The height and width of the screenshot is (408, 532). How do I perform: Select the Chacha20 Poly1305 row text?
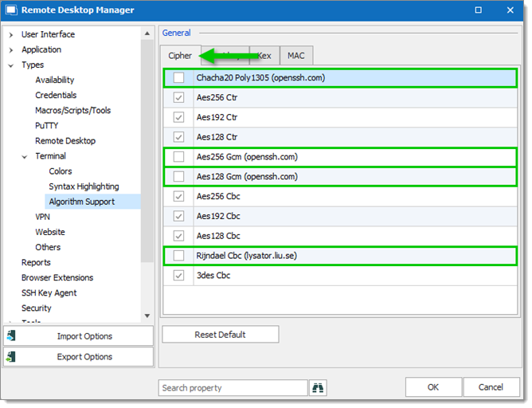tap(260, 78)
